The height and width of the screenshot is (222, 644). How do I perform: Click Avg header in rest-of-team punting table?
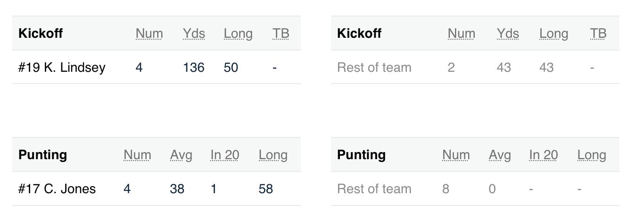[x=500, y=155]
